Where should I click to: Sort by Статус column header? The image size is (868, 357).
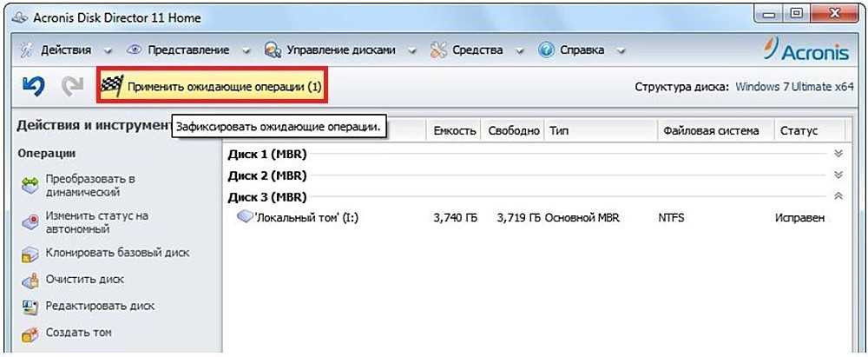tap(810, 131)
